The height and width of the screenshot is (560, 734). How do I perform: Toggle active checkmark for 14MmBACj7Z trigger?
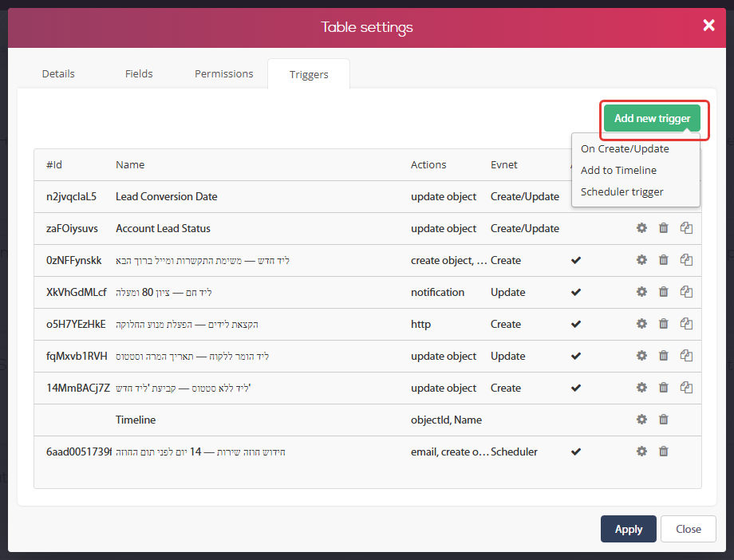tap(576, 388)
